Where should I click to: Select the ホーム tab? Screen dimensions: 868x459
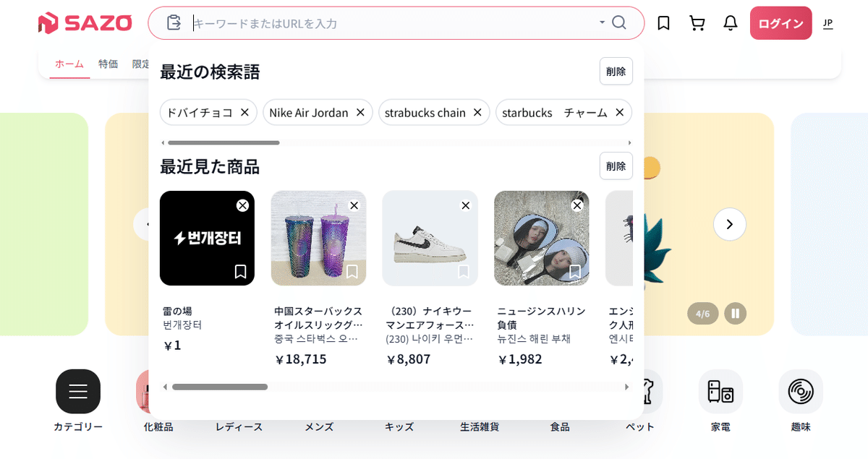[x=69, y=64]
